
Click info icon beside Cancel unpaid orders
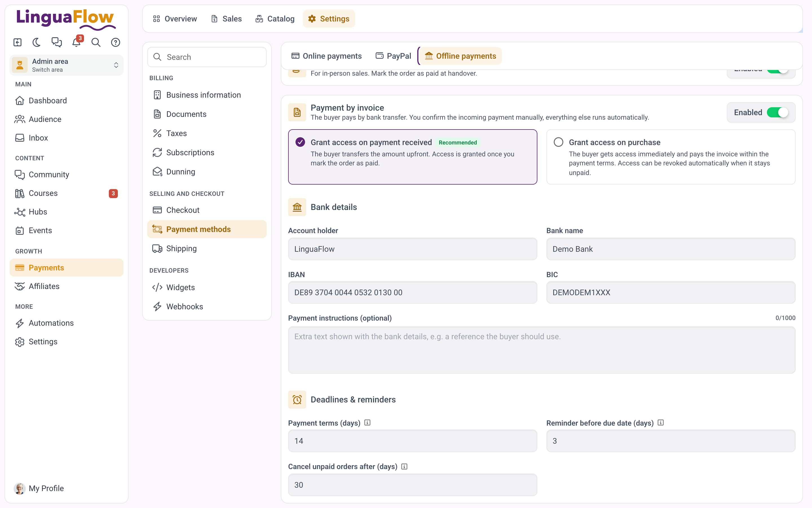(x=404, y=466)
